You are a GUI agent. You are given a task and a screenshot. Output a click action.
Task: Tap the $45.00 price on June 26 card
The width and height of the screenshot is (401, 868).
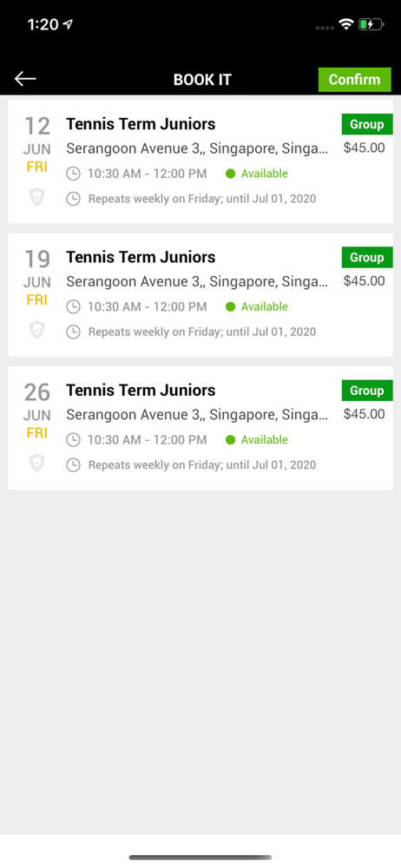point(364,413)
